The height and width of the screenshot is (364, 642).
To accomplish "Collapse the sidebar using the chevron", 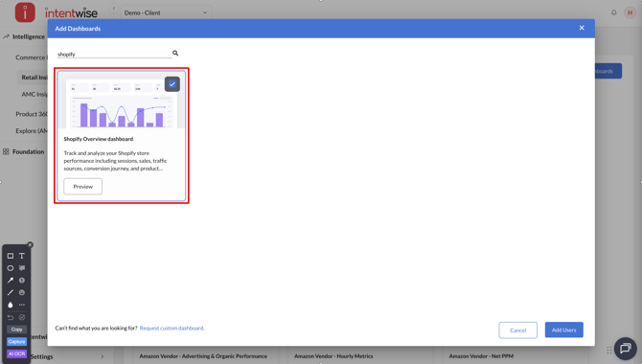I will (114, 9).
